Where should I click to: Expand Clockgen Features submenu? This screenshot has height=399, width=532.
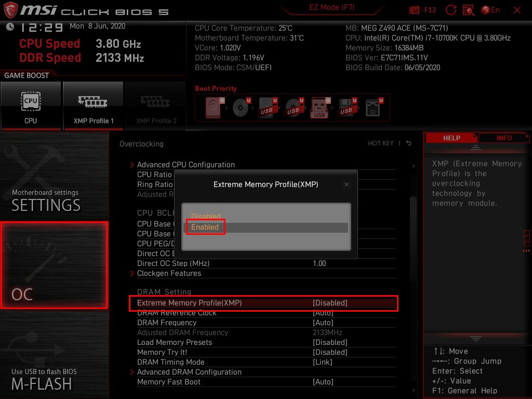click(169, 273)
